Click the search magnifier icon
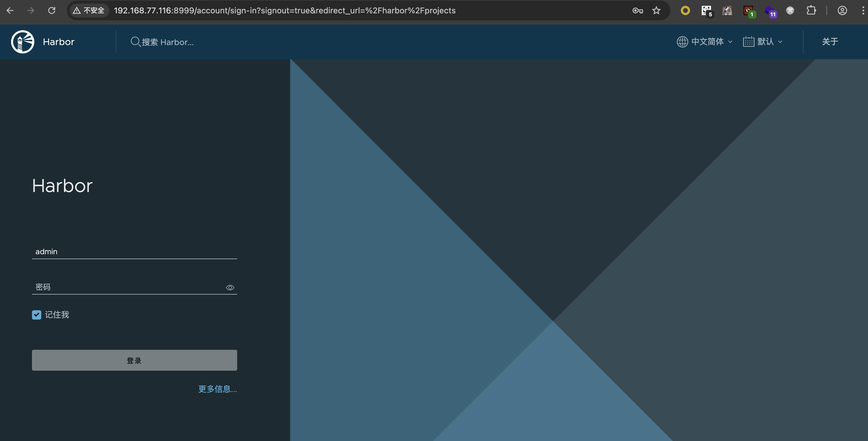Screen dimensions: 868x441 tap(135, 42)
